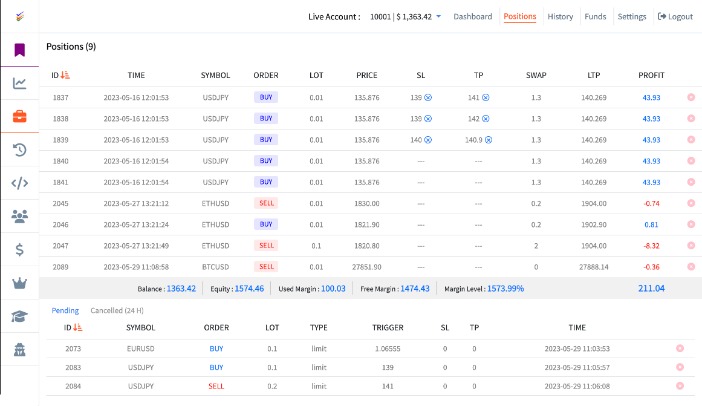Screen dimensions: 702x406
Task: Open the line chart sidebar icon
Action: click(x=20, y=83)
